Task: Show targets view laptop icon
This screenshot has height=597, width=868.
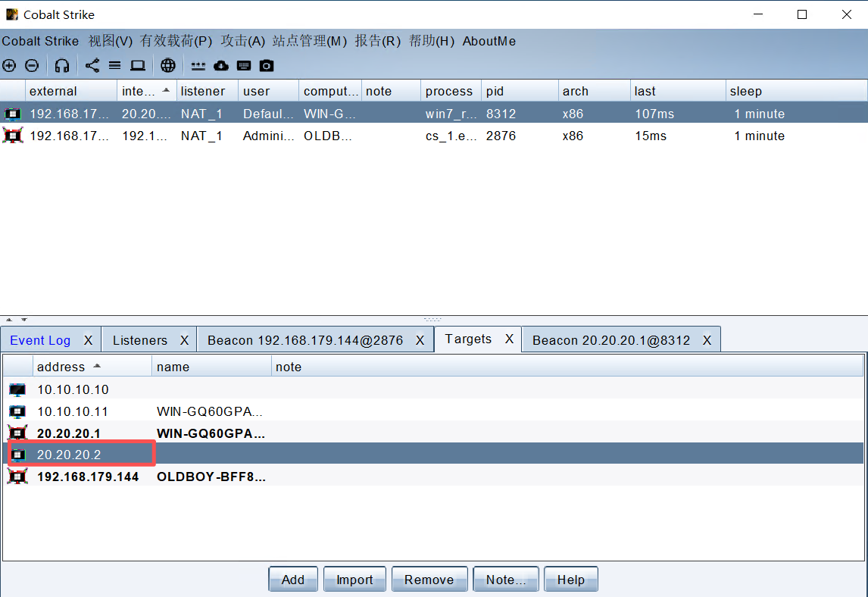Action: click(x=138, y=66)
